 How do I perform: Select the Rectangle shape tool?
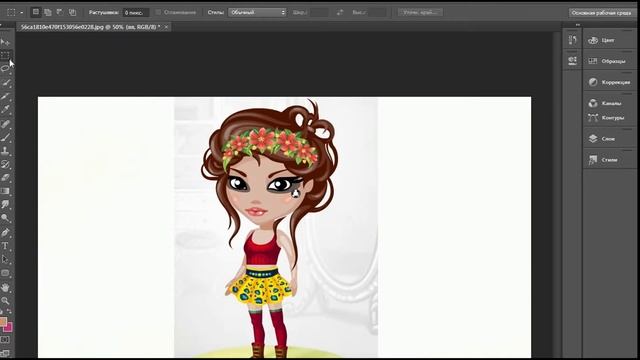pos(5,273)
